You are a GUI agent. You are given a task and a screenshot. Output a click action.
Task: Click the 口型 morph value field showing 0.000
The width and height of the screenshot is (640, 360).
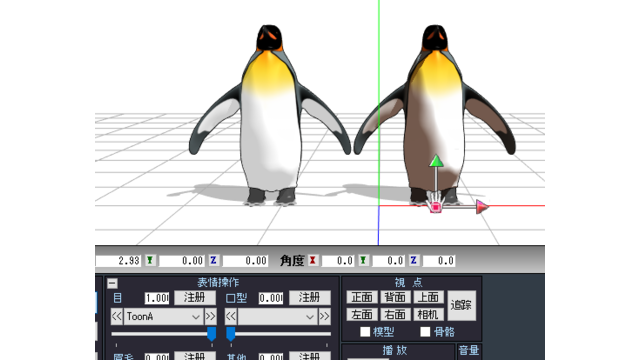[x=271, y=298]
